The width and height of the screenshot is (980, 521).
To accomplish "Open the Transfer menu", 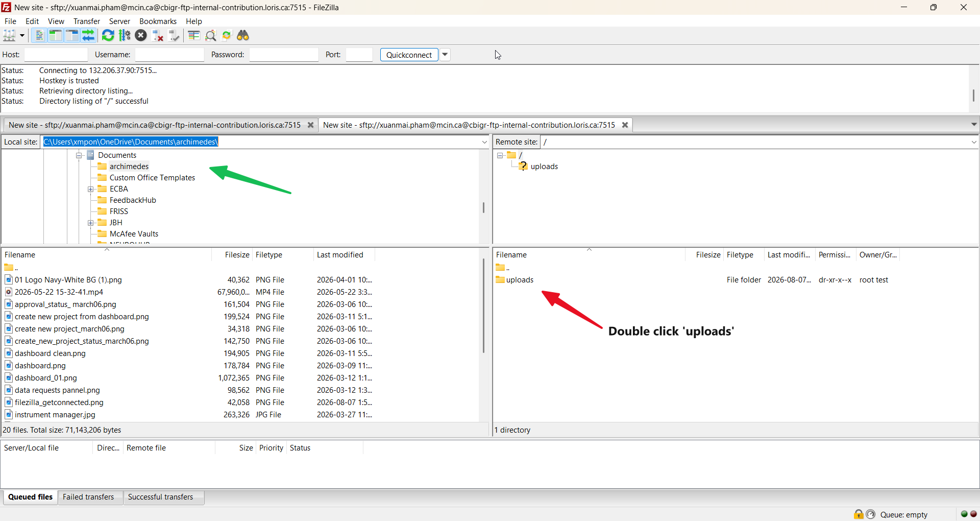I will pyautogui.click(x=87, y=21).
